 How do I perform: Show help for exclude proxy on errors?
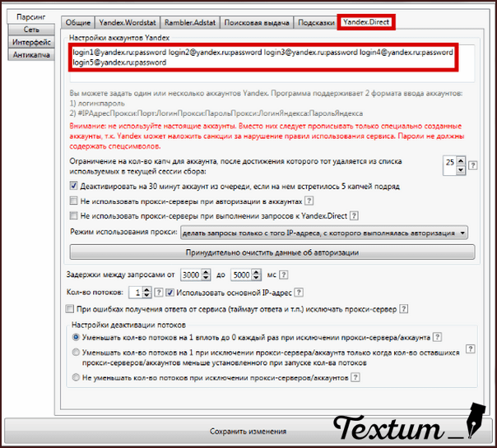403,309
